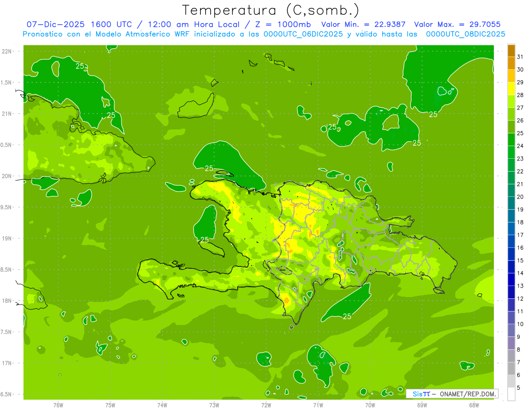This screenshot has height=411, width=532.
Task: Click the 75W longitude axis label
Action: [x=110, y=405]
